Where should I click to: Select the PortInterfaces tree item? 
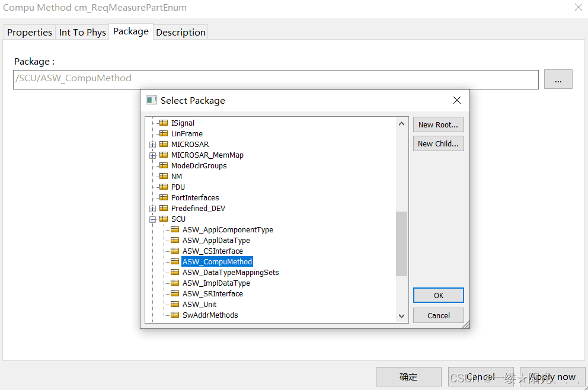[195, 197]
